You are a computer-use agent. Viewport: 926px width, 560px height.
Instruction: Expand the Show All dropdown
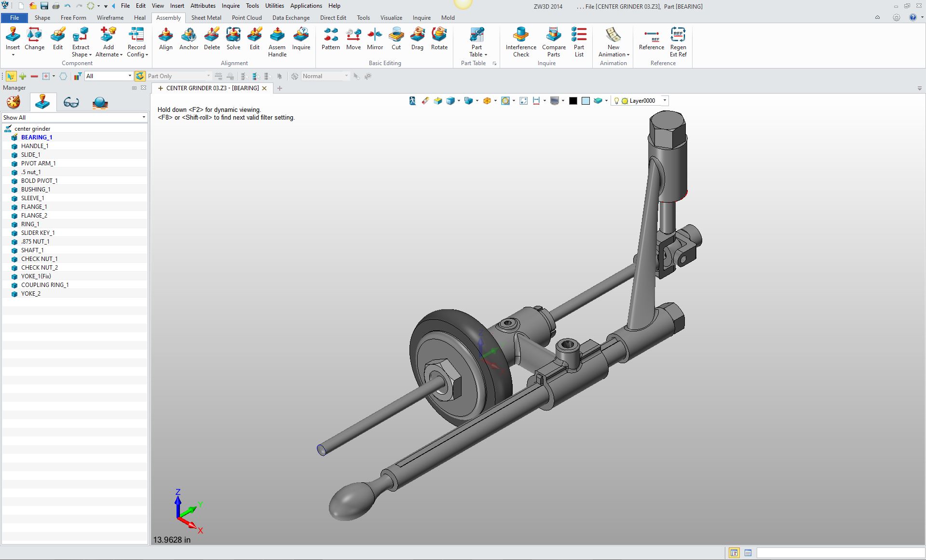point(143,118)
